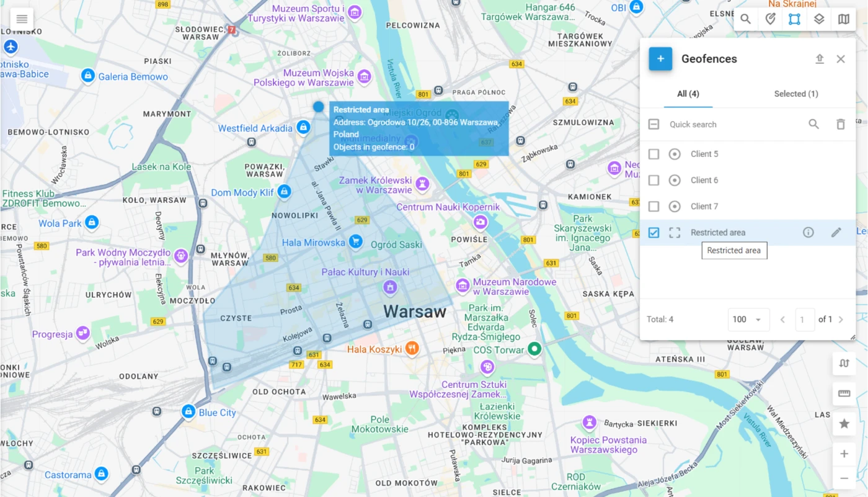Viewport: 868px width, 497px height.
Task: Click the circle icon next to Client 6
Action: tap(675, 180)
